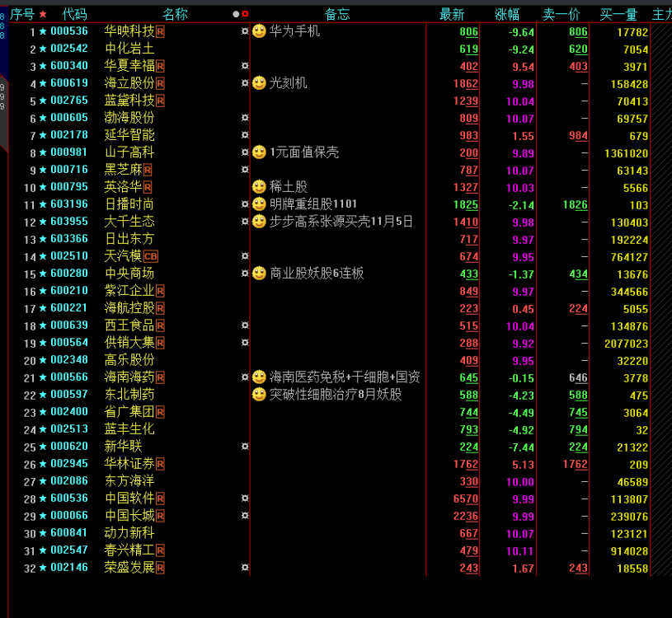
Task: Toggle the star for row 32 荣盛发展
Action: pos(43,568)
